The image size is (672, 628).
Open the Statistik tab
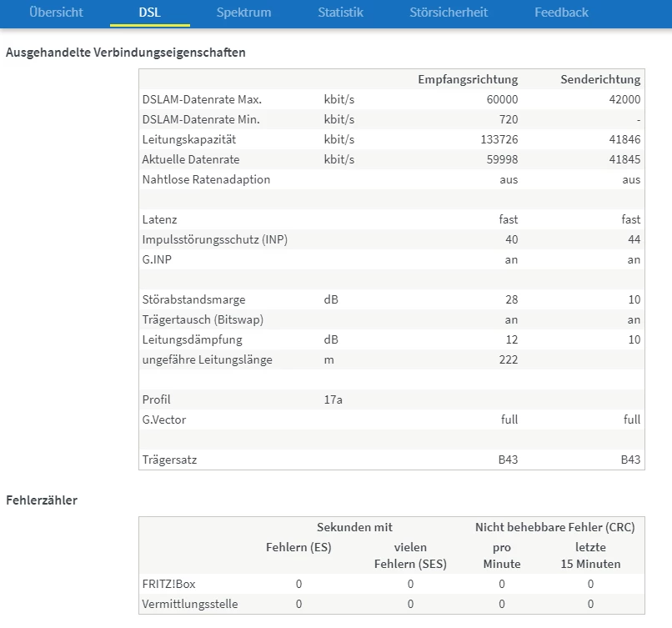340,13
